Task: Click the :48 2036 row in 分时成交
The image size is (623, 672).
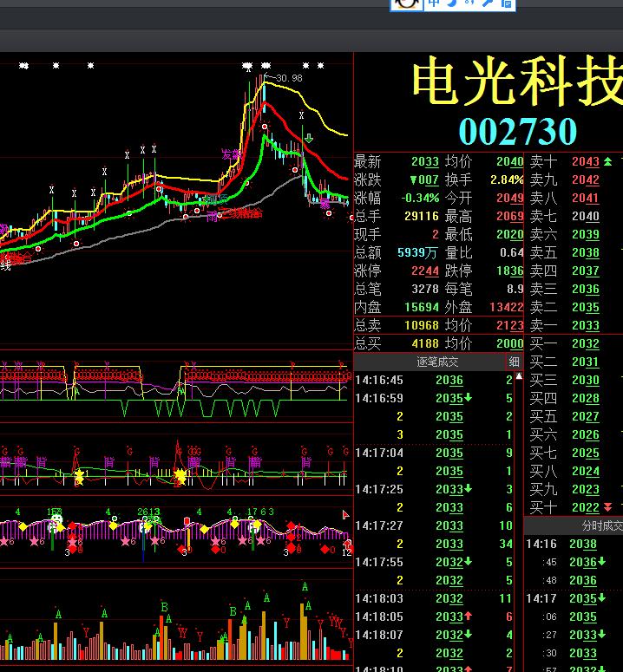Action: (574, 580)
